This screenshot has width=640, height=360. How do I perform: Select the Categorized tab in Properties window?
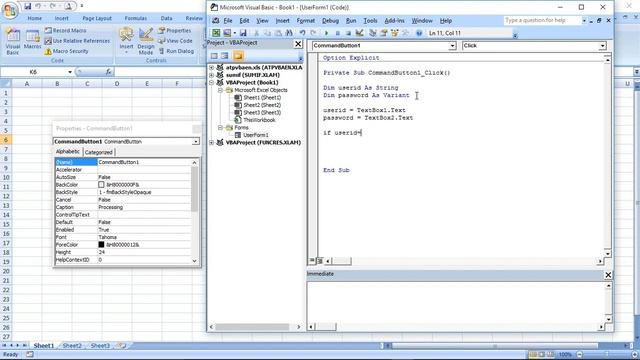pos(98,152)
